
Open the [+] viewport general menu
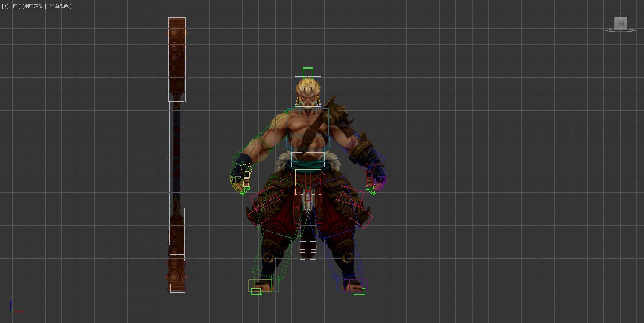point(5,6)
